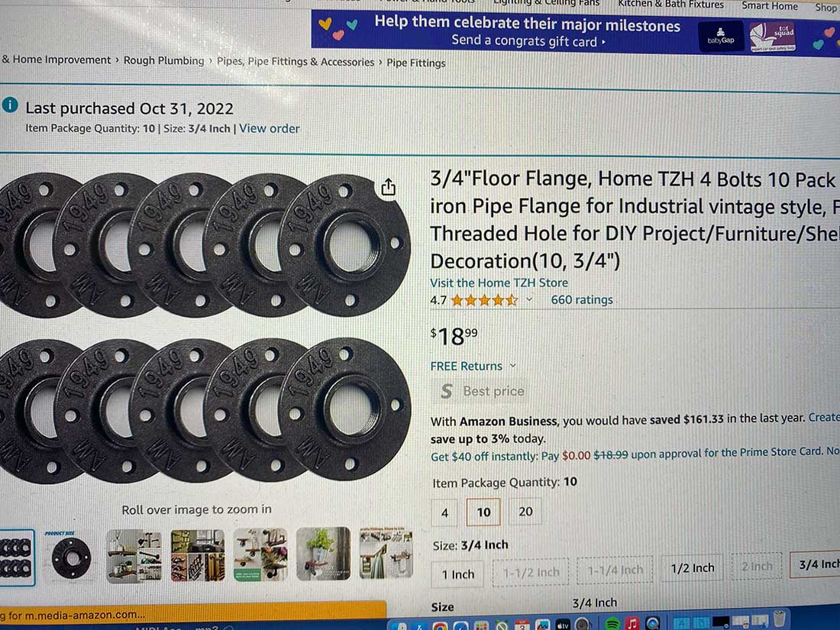The width and height of the screenshot is (840, 630).
Task: Open QuickTime Player from the dock
Action: (x=652, y=624)
